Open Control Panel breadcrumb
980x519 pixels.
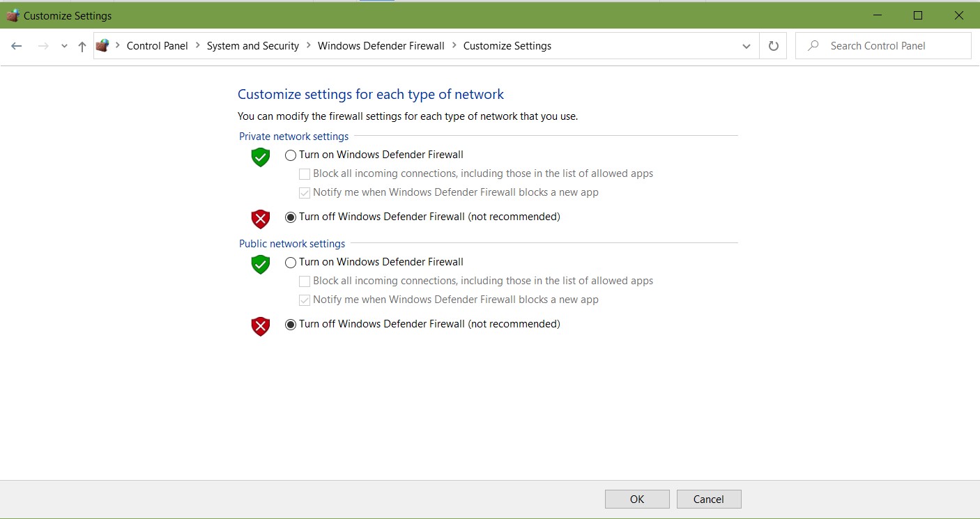click(x=158, y=46)
